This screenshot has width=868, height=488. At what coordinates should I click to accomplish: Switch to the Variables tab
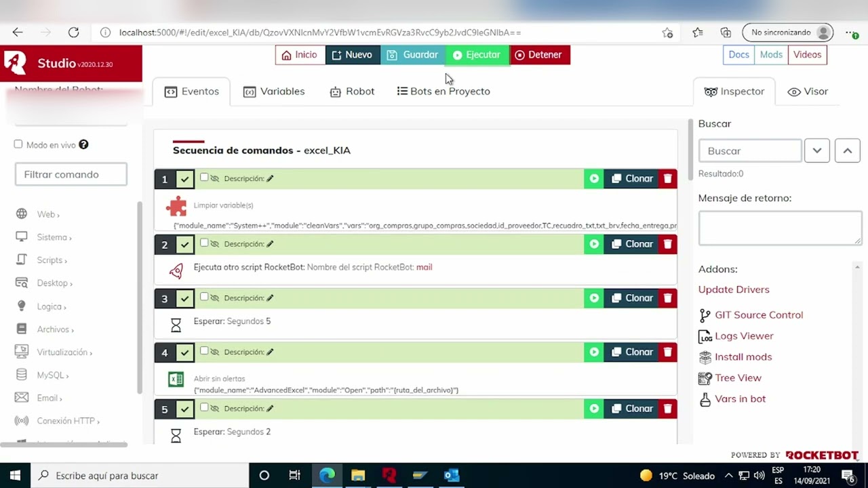pos(274,91)
